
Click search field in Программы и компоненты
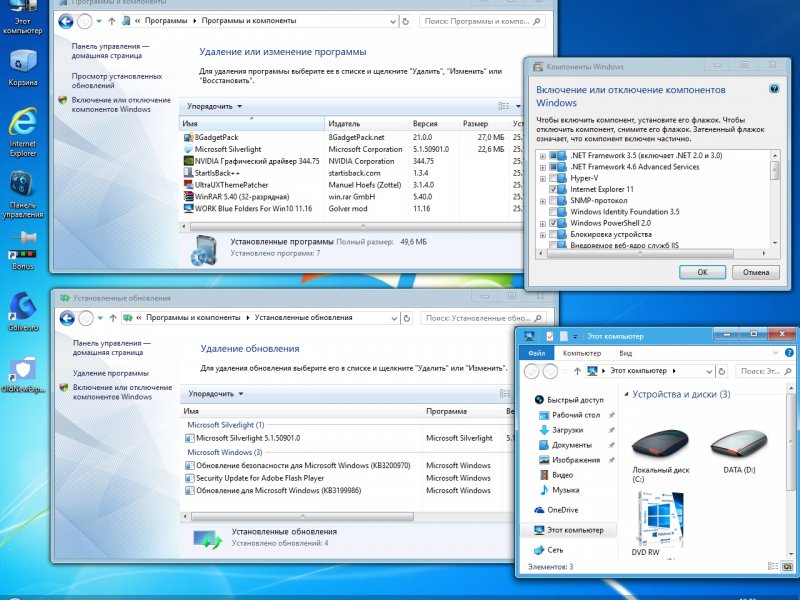pos(482,21)
